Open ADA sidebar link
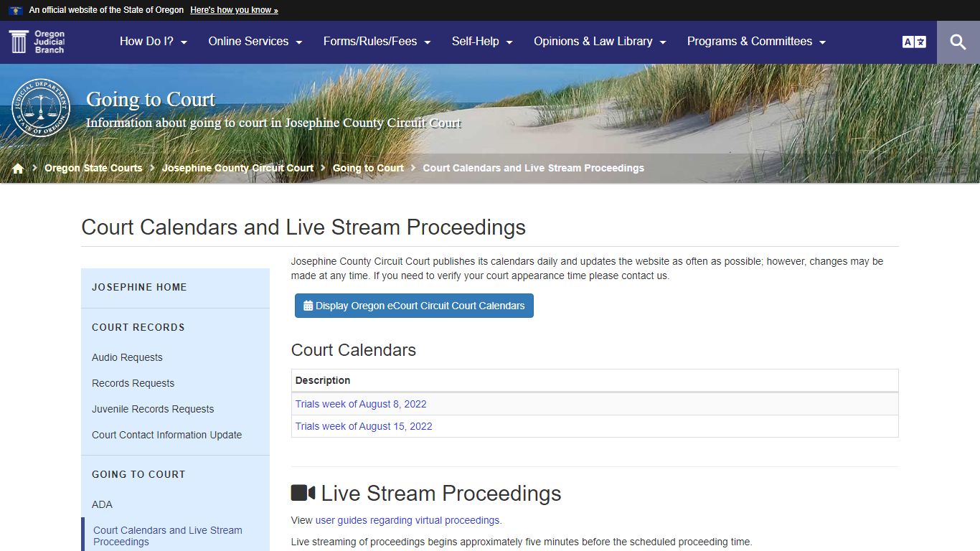Screen dimensions: 980x551 tap(102, 504)
